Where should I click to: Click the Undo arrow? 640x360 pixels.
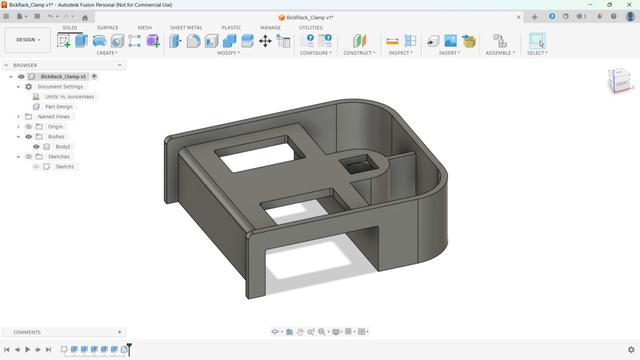(51, 17)
